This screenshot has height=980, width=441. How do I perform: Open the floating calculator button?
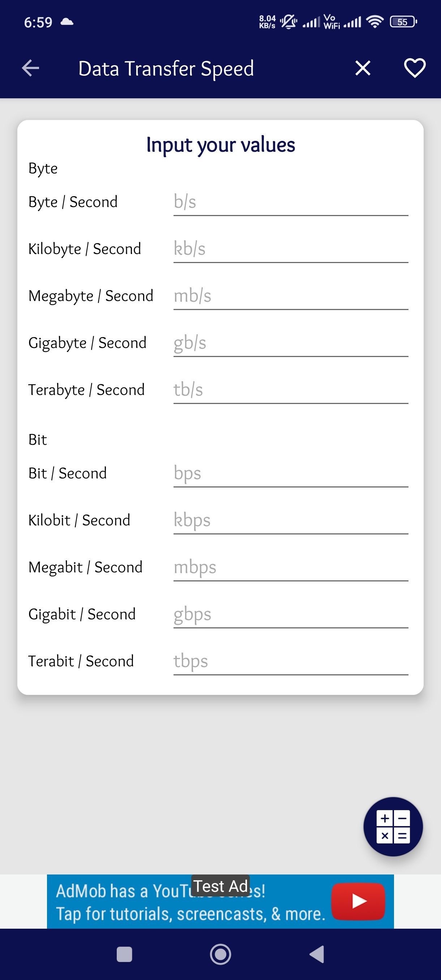[x=393, y=826]
